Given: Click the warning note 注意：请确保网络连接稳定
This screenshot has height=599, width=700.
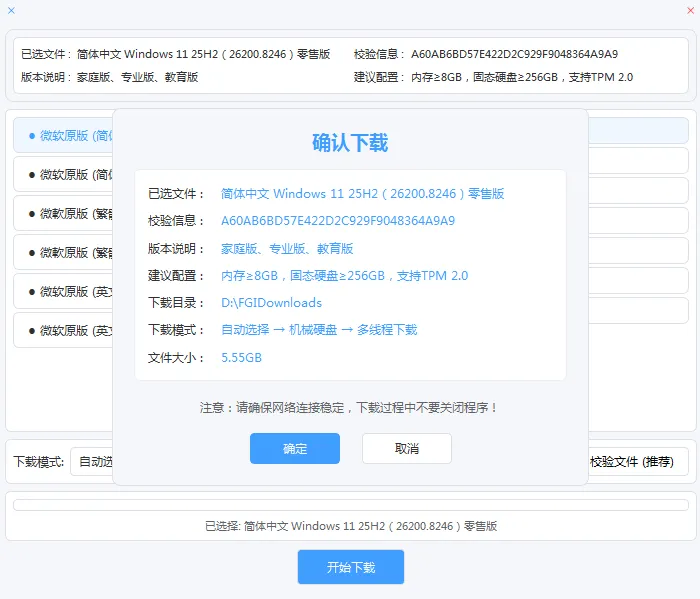Looking at the screenshot, I should click(x=349, y=408).
